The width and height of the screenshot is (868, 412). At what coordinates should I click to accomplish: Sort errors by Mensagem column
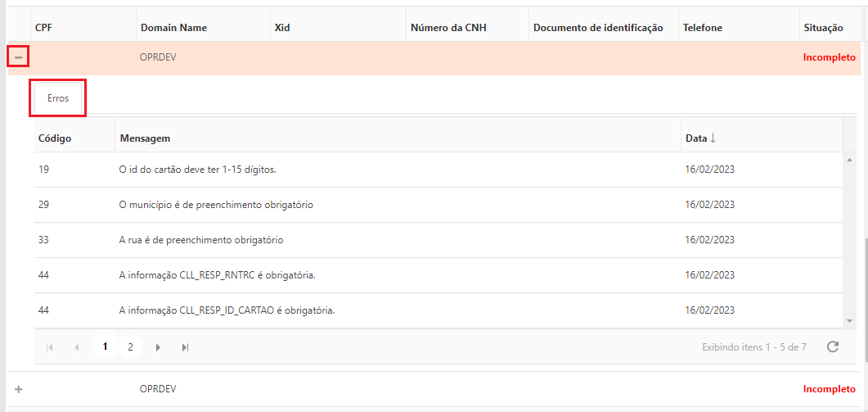[x=145, y=138]
